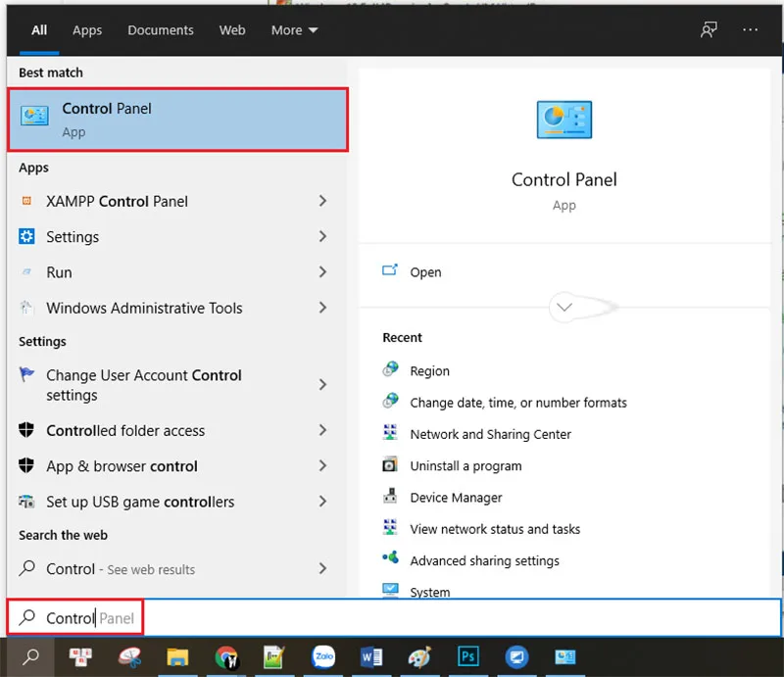Screen dimensions: 784x677
Task: Click the Settings gear icon in Apps list
Action: tap(26, 236)
